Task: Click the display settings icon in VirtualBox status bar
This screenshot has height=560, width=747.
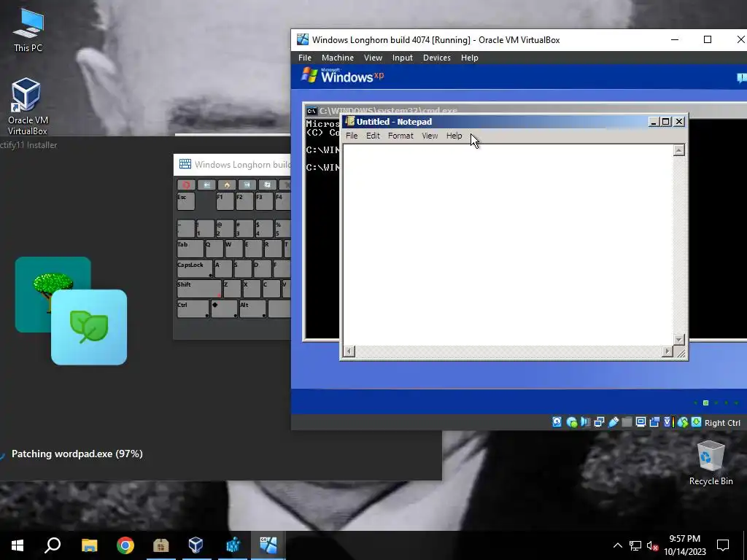Action: point(640,422)
